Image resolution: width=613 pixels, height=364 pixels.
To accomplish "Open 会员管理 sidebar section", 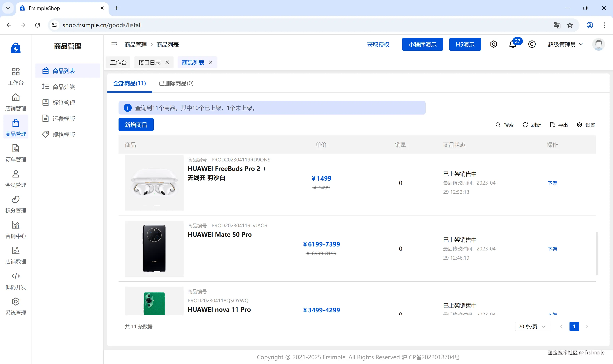I will tap(16, 179).
